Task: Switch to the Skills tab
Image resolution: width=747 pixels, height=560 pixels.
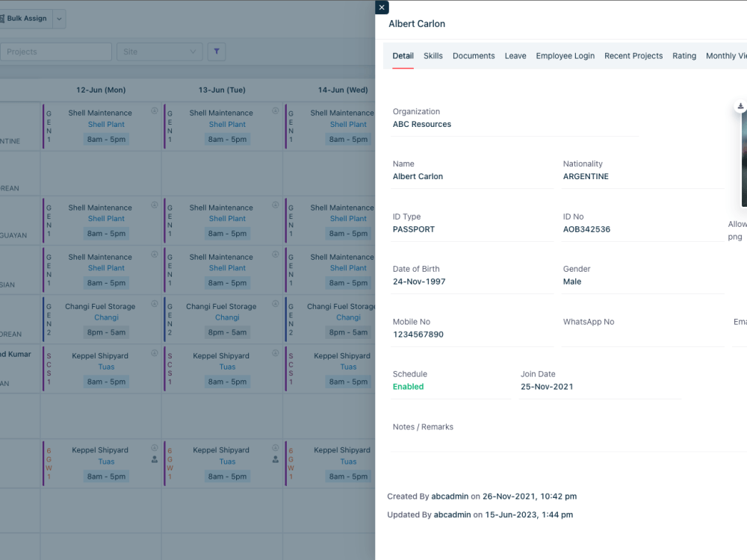Action: coord(433,56)
